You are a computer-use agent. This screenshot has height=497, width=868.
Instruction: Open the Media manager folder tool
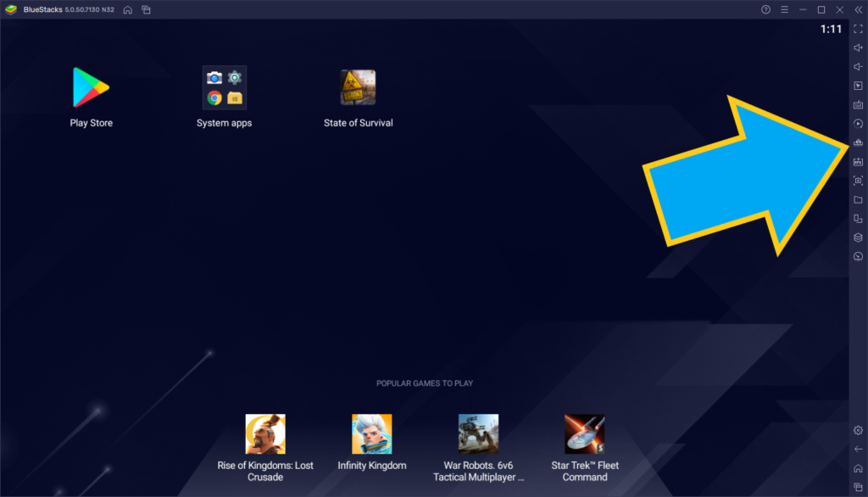pyautogui.click(x=857, y=198)
